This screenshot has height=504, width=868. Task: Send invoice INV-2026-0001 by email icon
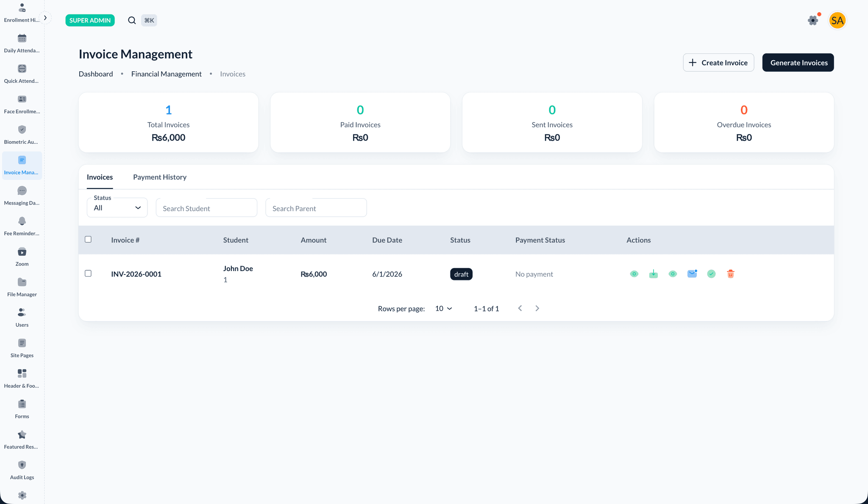(692, 274)
